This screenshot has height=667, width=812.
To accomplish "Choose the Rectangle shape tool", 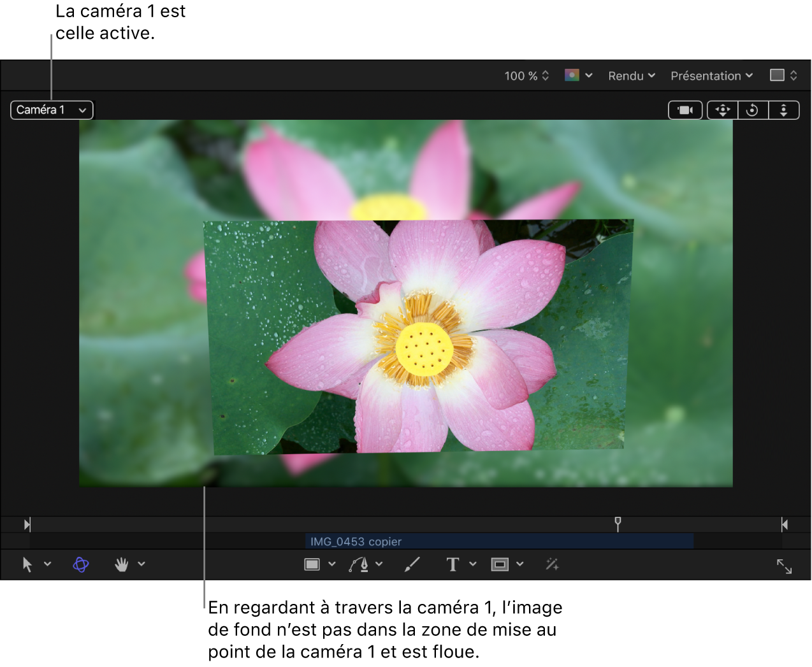I will click(312, 564).
